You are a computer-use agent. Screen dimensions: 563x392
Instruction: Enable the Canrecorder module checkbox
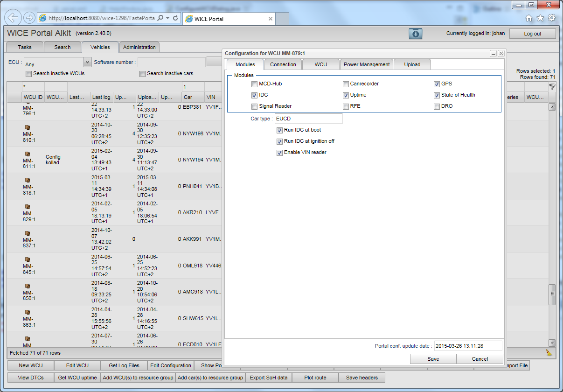click(346, 84)
